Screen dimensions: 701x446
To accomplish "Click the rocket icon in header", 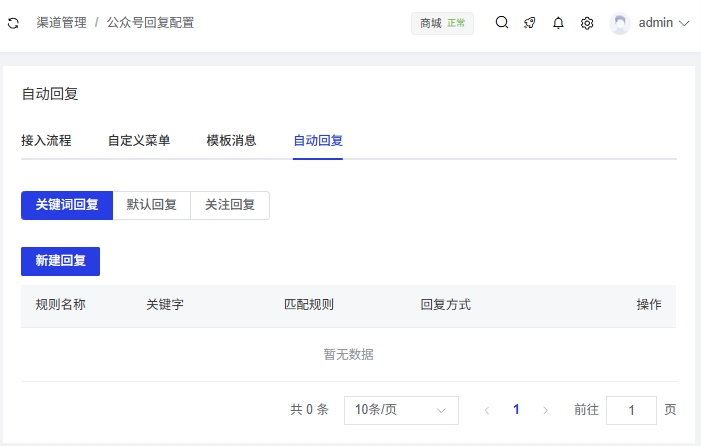I will (530, 23).
